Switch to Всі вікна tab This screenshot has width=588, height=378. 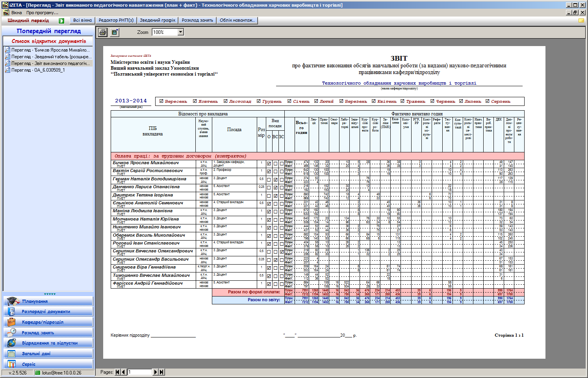coord(82,20)
